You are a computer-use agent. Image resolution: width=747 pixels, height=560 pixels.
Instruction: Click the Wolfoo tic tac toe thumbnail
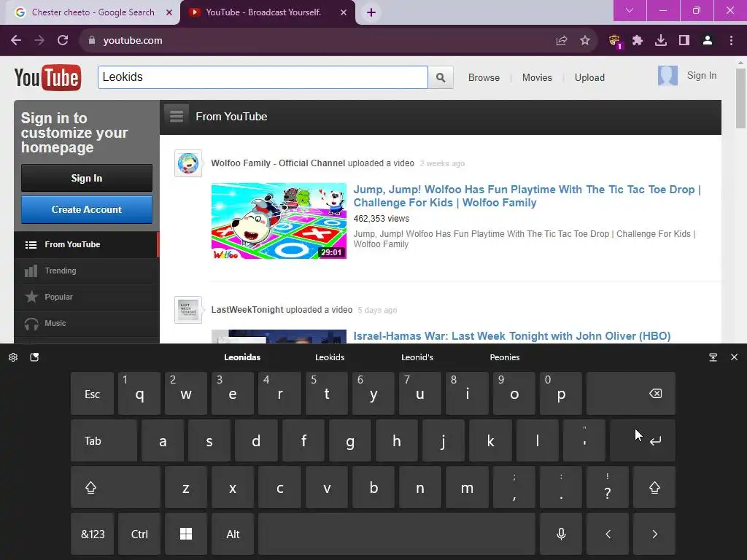click(x=279, y=221)
